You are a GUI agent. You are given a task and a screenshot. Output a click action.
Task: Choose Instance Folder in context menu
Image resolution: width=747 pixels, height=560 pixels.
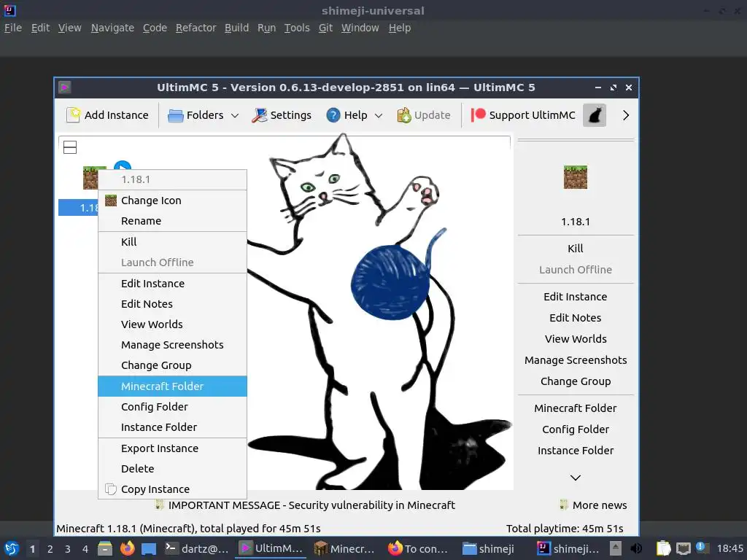point(172,427)
